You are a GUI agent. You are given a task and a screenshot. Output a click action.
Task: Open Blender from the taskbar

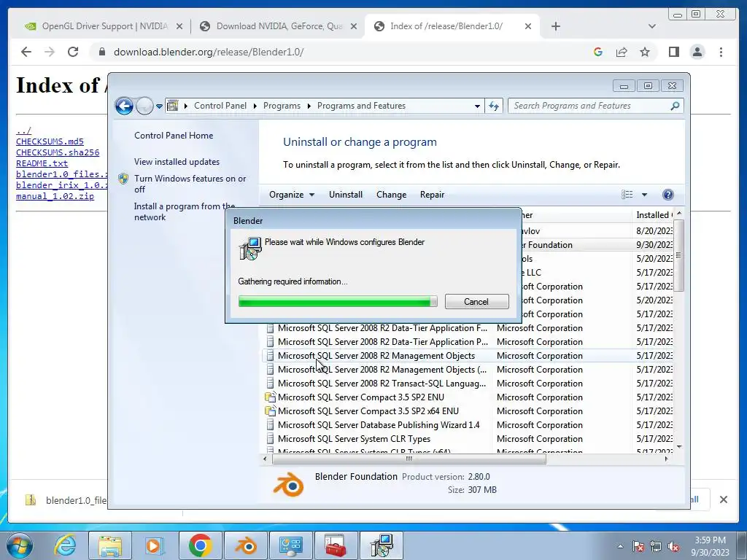point(246,545)
